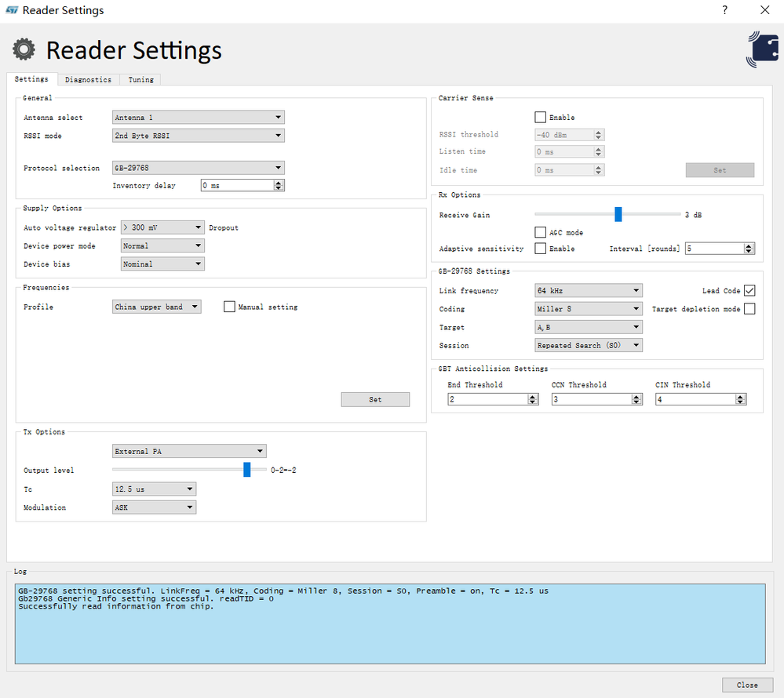Click the ST logo in title bar

pos(12,10)
